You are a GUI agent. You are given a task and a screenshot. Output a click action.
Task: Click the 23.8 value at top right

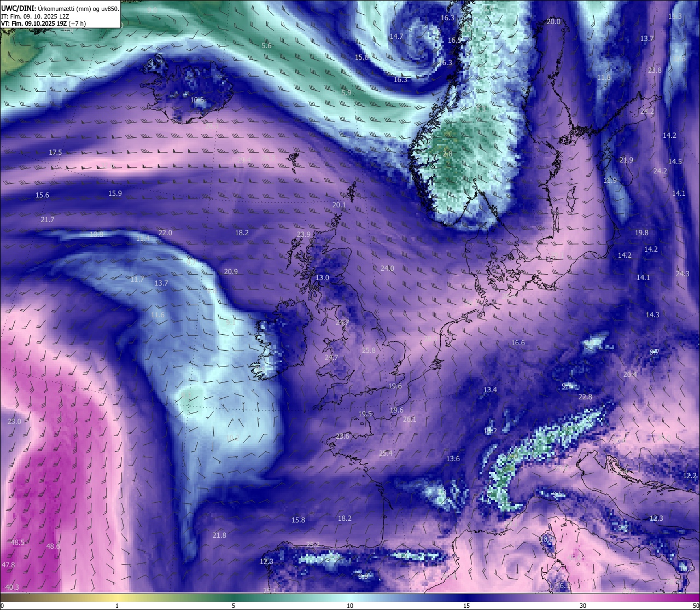pyautogui.click(x=655, y=71)
